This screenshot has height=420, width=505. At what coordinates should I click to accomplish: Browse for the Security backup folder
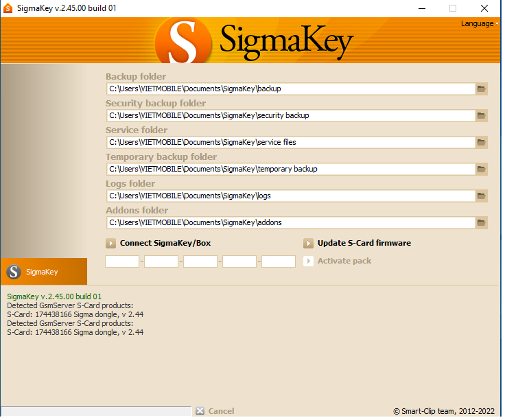pos(481,115)
